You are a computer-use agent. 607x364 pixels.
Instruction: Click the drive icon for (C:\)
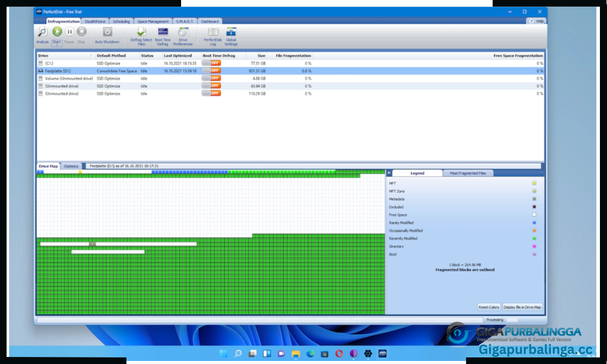[x=40, y=63]
